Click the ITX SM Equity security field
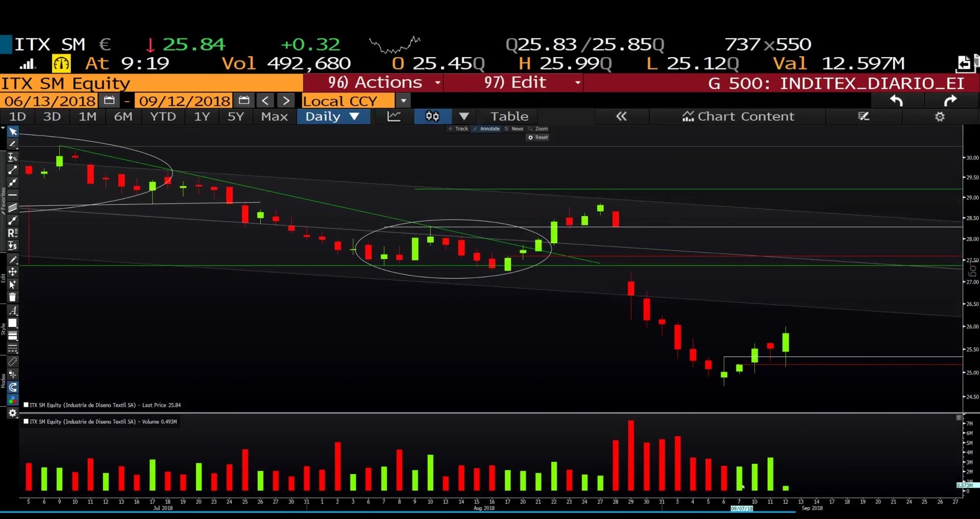 pos(151,83)
